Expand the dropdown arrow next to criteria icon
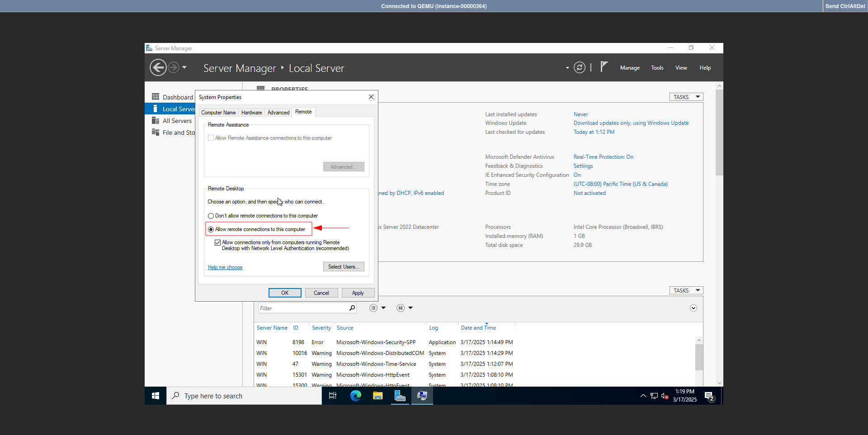 tap(384, 308)
